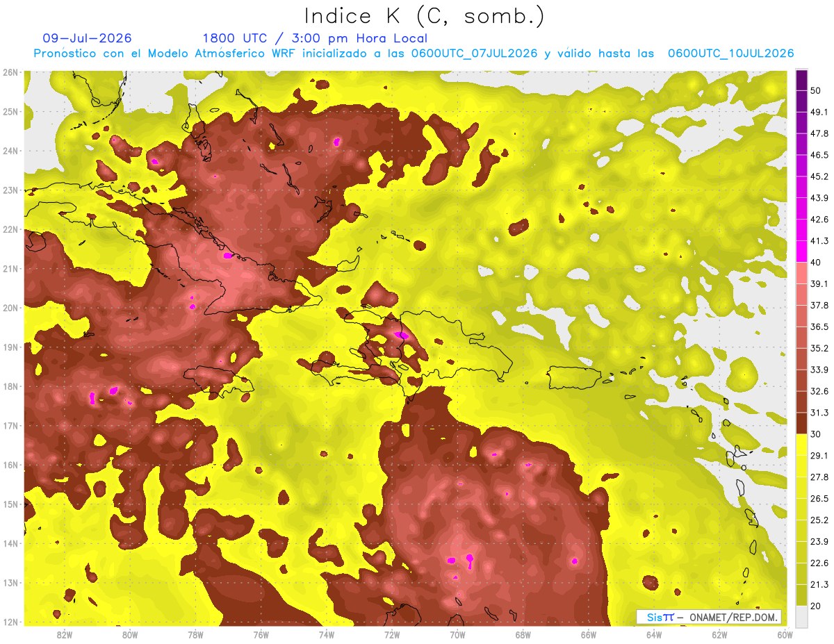
Task: Click the colorbar value label 49.1
Action: pos(819,112)
